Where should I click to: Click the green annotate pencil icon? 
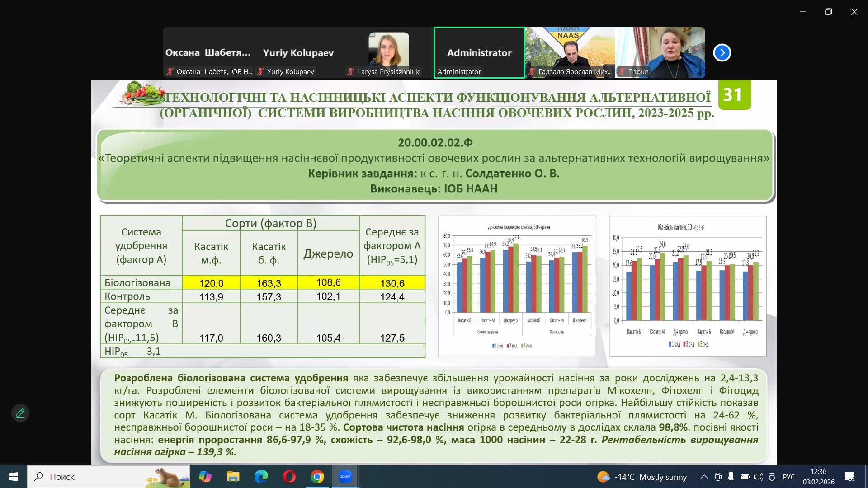(x=20, y=413)
